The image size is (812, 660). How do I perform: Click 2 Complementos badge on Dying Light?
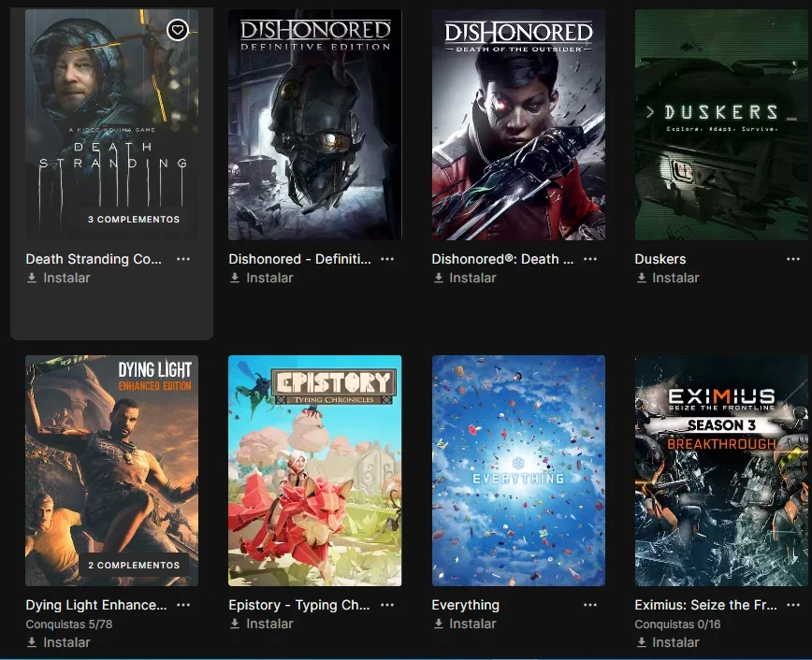point(134,566)
